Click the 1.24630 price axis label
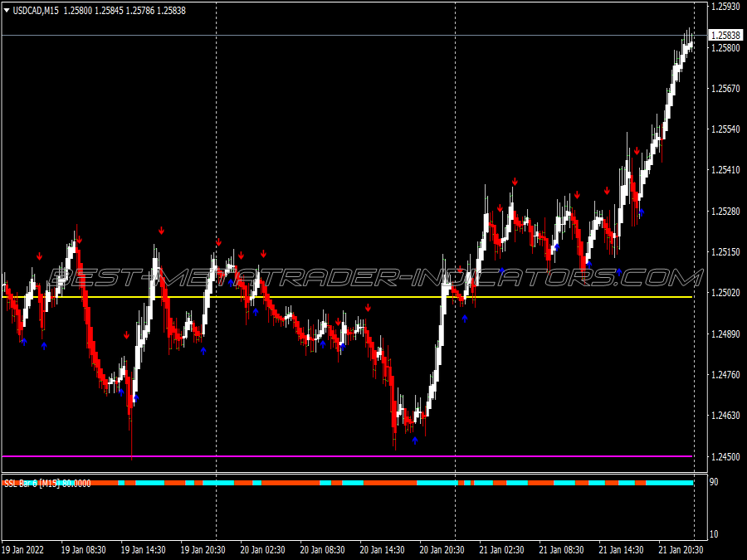Image resolution: width=747 pixels, height=560 pixels. [x=725, y=416]
